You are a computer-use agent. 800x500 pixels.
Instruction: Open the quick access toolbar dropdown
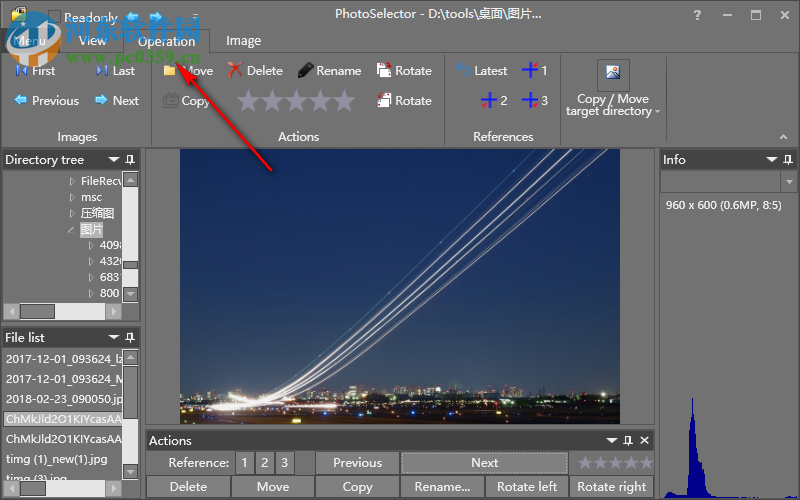[195, 17]
